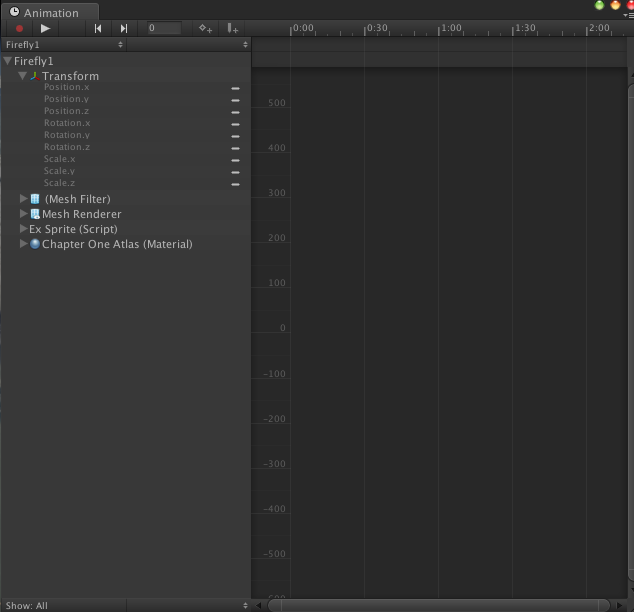Select the Rotation.x property
Screen dimensions: 634x612
(x=67, y=123)
